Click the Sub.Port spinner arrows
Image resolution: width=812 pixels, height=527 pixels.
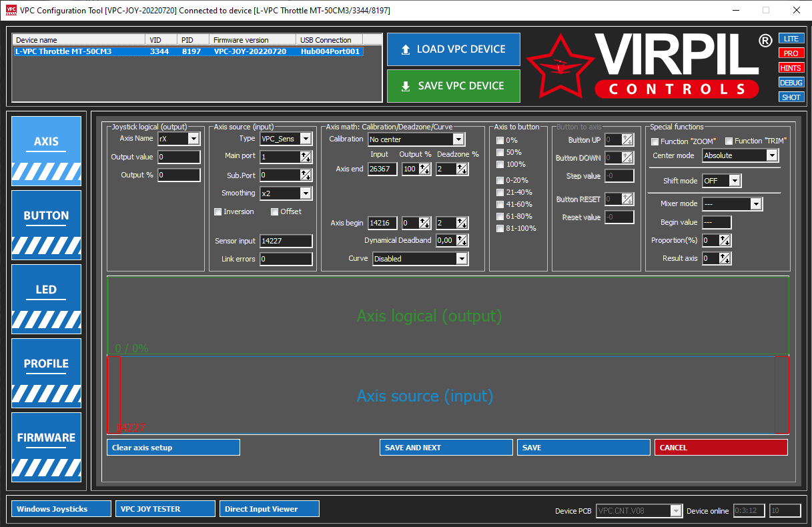click(x=306, y=175)
